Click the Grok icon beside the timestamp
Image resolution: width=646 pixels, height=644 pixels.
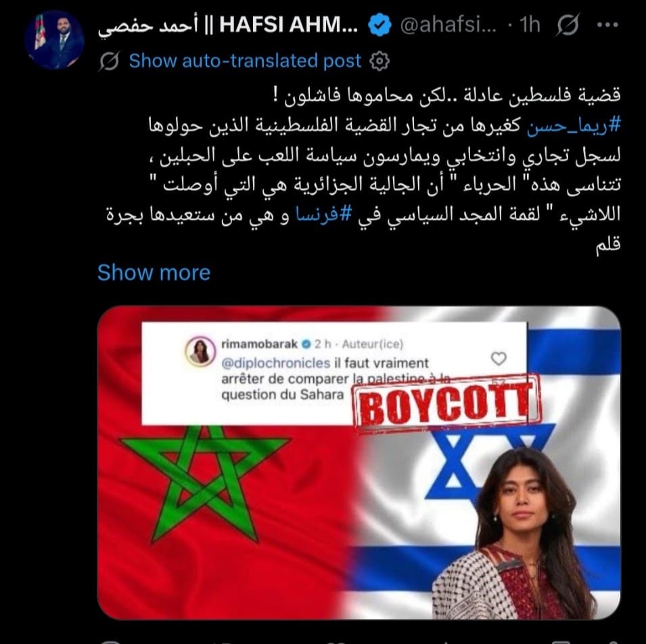click(568, 25)
